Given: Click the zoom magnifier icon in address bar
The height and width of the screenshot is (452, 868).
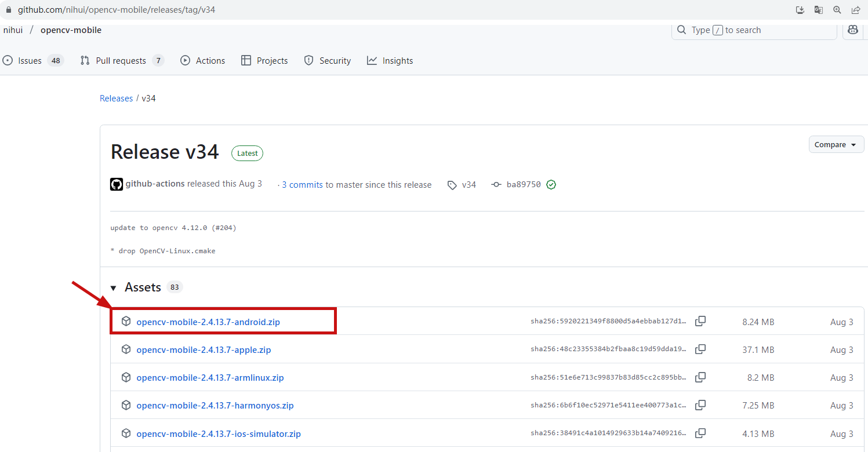Looking at the screenshot, I should [x=837, y=10].
